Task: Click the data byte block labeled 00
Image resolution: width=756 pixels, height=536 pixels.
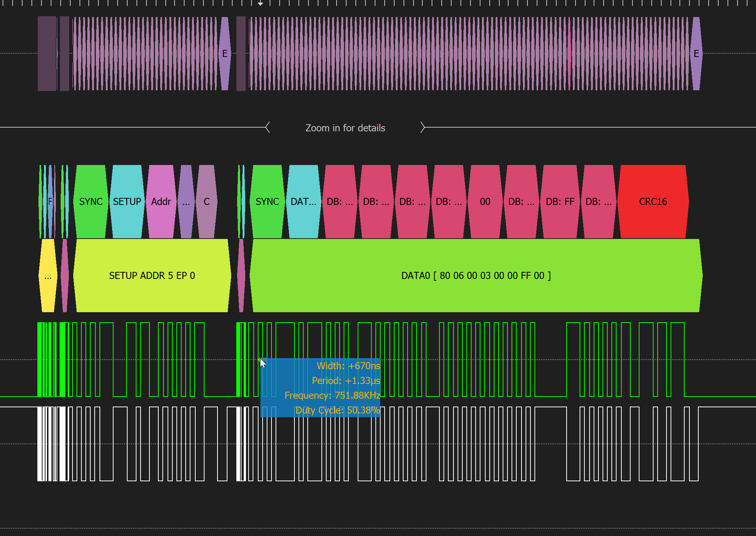Action: tap(485, 202)
